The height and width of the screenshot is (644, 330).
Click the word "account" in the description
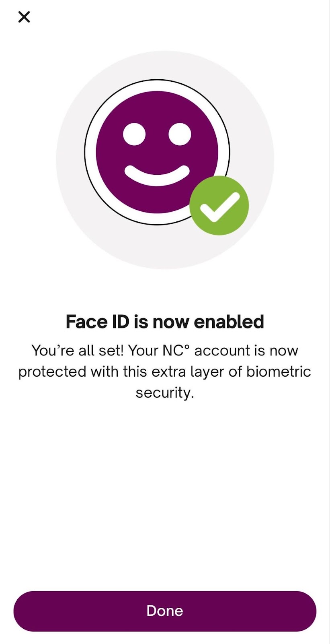[x=222, y=351]
